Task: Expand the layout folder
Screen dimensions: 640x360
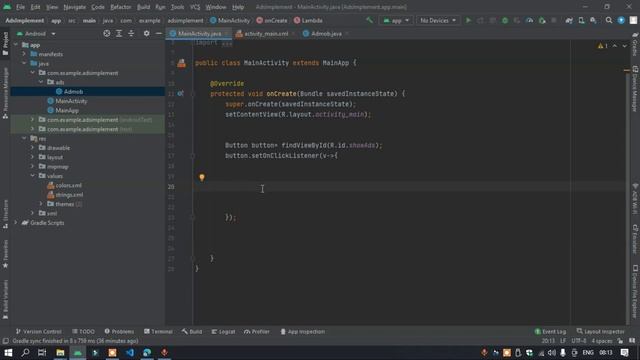Action: pos(32,157)
